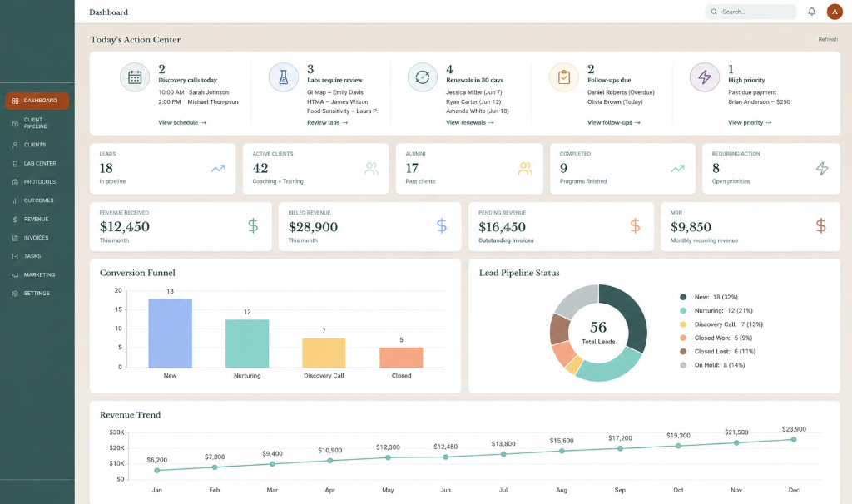Click the Outcomes sidebar chart icon

[15, 201]
